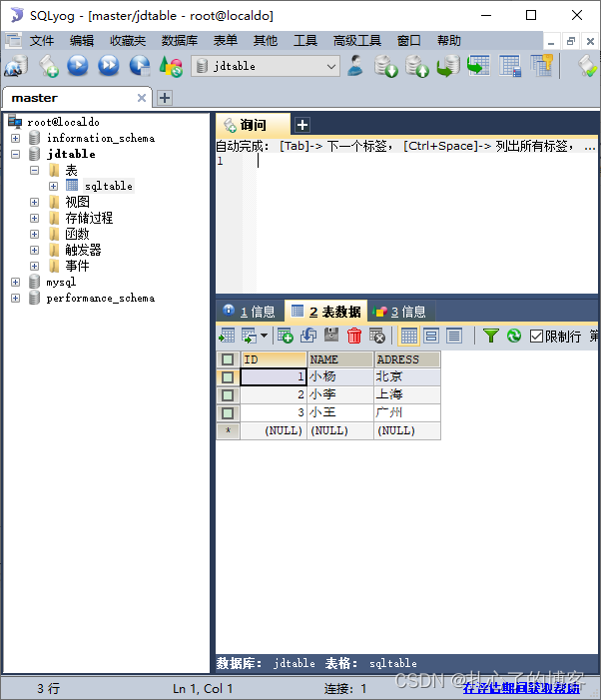
Task: Expand the 视图 folder in tree
Action: (x=34, y=202)
